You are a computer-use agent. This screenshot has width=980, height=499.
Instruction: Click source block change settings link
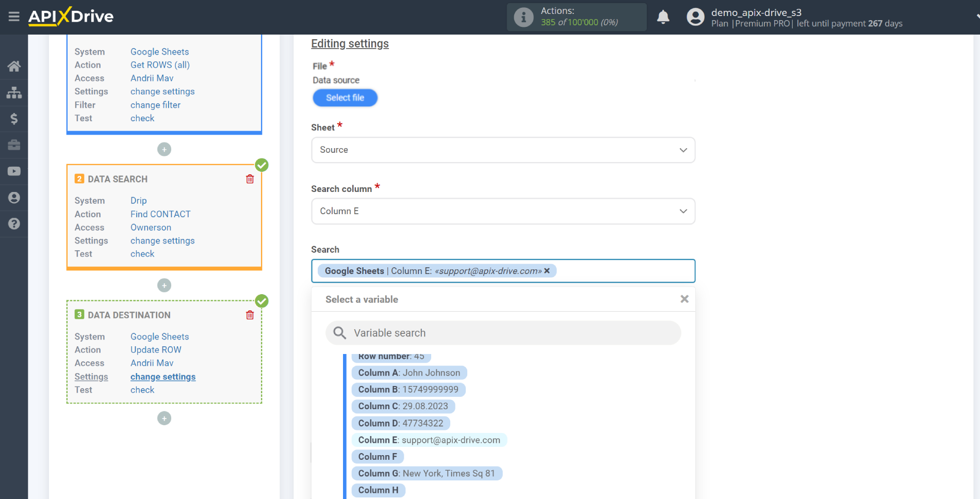162,91
